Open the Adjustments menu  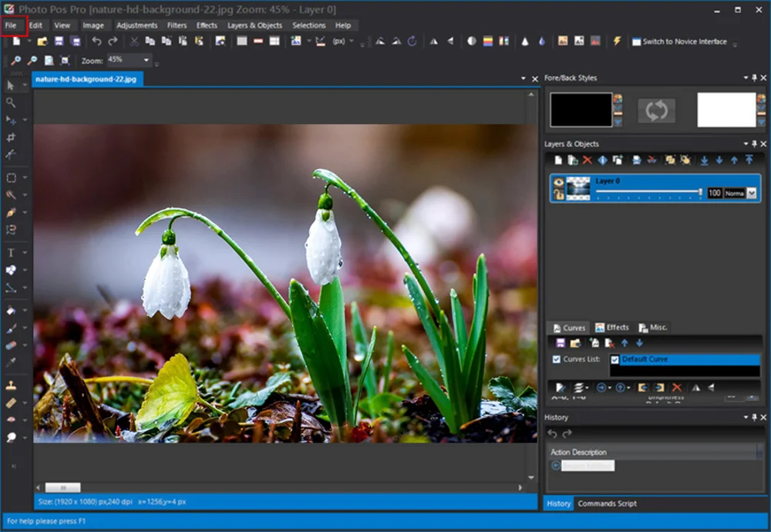click(x=136, y=25)
